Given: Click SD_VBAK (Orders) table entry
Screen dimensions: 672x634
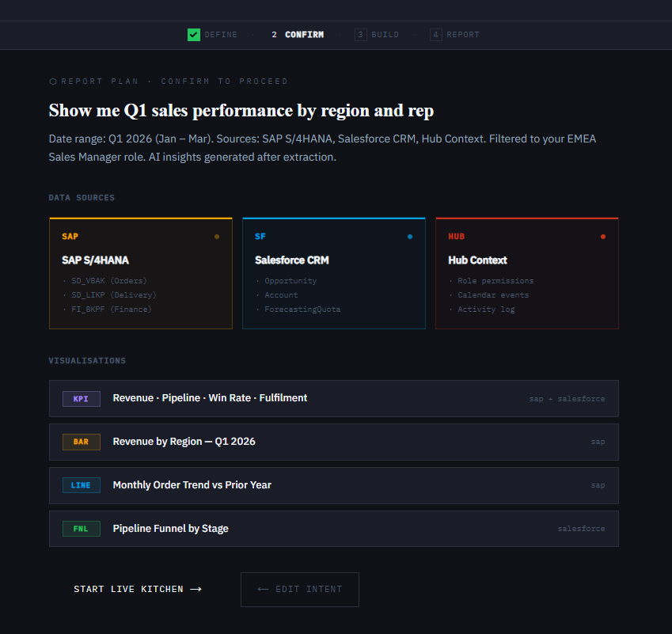Looking at the screenshot, I should 109,281.
